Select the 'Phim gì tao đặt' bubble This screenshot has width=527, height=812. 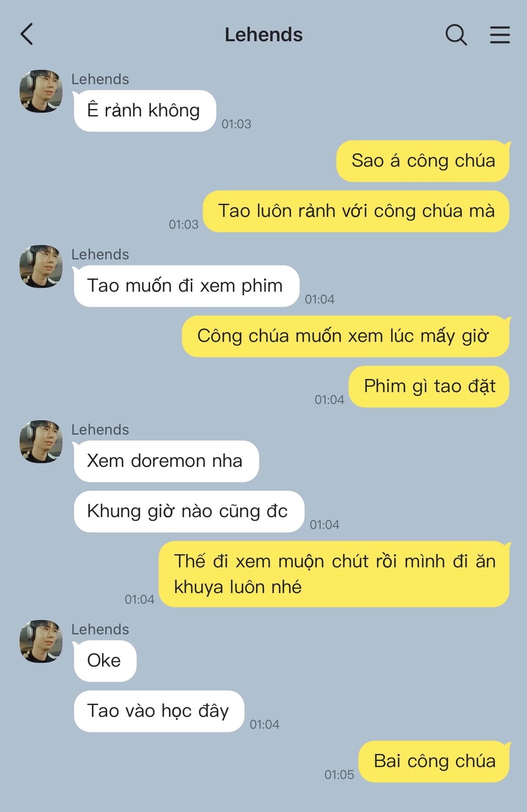pyautogui.click(x=429, y=387)
